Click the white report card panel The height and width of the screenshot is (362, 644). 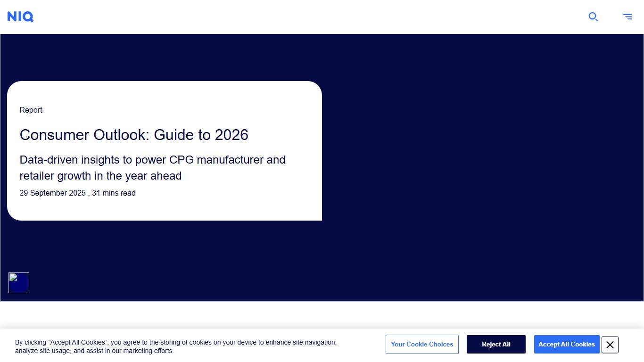click(x=165, y=151)
